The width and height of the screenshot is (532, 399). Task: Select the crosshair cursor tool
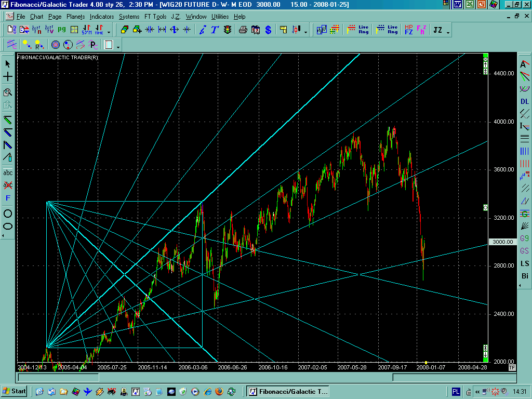8,77
